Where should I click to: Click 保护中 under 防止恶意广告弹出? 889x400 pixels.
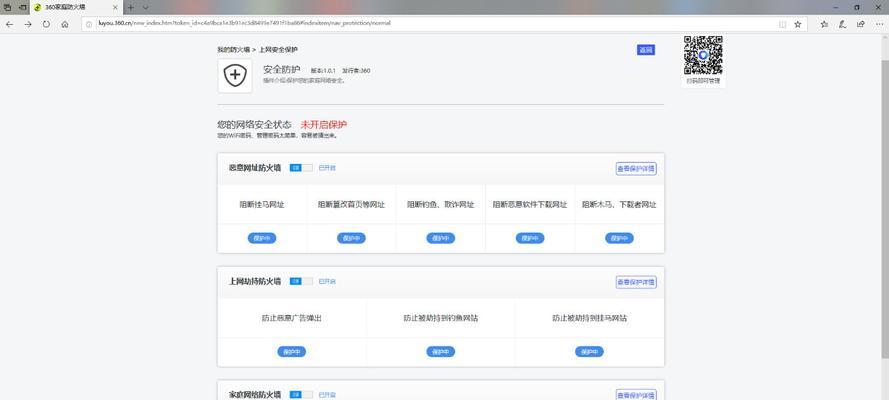tap(291, 352)
